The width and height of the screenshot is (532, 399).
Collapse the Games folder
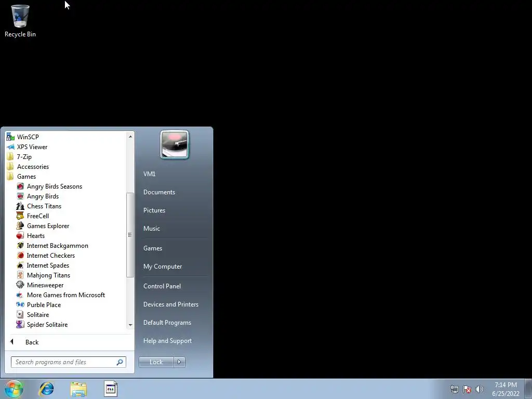[x=26, y=177]
